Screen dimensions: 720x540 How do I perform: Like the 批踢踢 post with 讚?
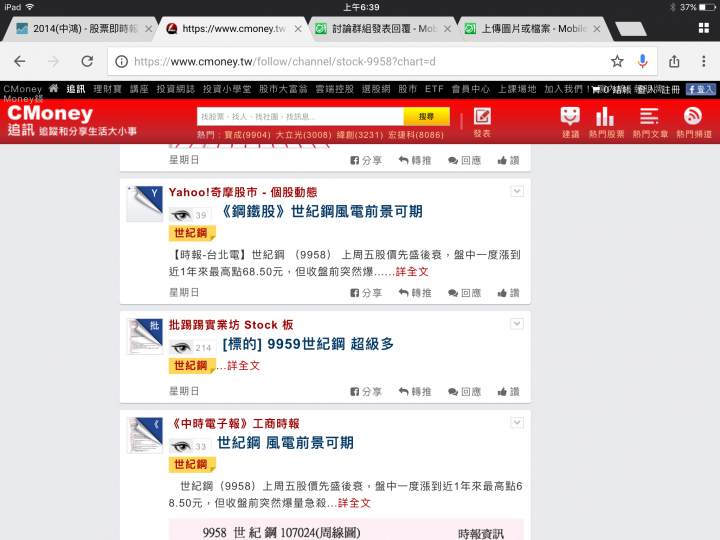pos(508,392)
